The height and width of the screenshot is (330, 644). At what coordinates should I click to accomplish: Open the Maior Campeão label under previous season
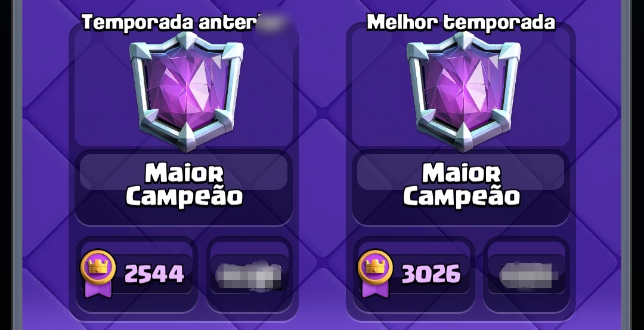pos(184,185)
